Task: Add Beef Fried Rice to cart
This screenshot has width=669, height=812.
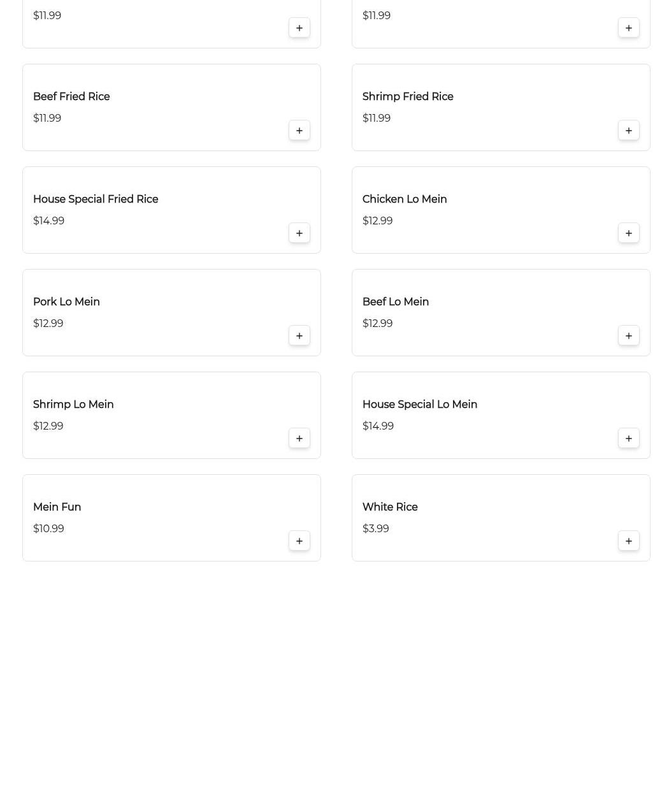Action: (x=299, y=131)
